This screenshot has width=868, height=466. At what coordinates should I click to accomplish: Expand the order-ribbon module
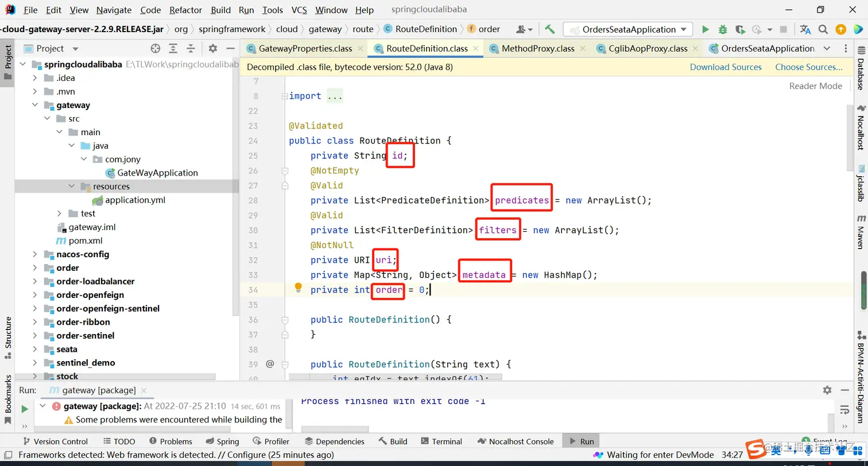pyautogui.click(x=35, y=322)
